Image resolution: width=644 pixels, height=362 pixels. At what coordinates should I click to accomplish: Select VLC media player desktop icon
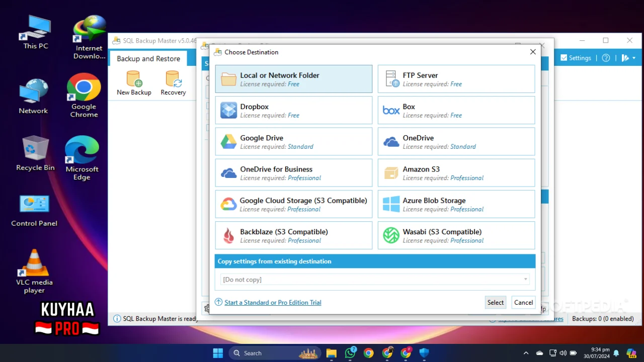point(34,271)
